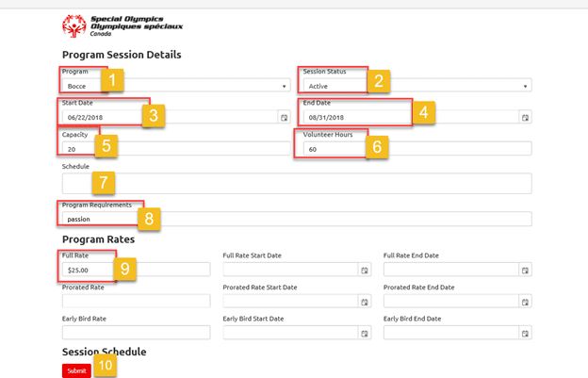Open Early Bird Start Date calendar icon

pos(365,333)
